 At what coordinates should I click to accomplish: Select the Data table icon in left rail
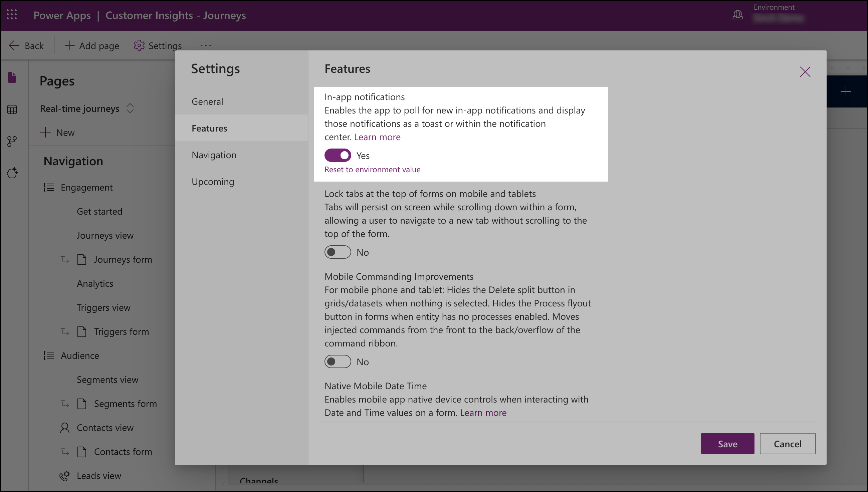(12, 109)
